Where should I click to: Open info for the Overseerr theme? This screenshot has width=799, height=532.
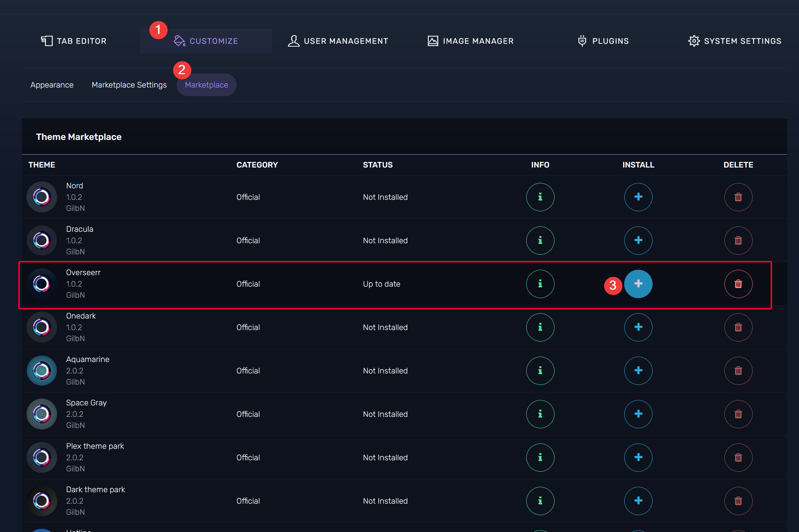point(540,284)
